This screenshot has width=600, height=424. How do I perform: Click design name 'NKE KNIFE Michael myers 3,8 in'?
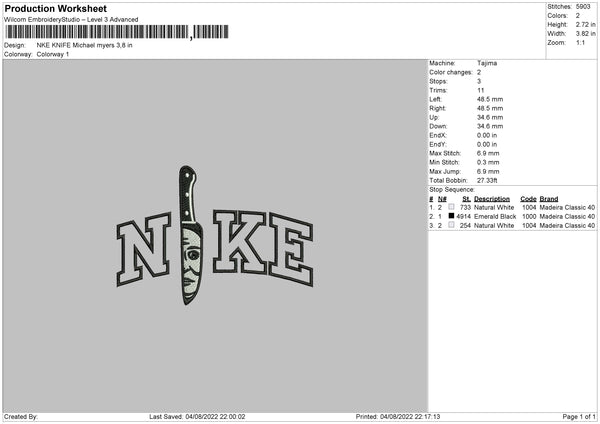[84, 45]
